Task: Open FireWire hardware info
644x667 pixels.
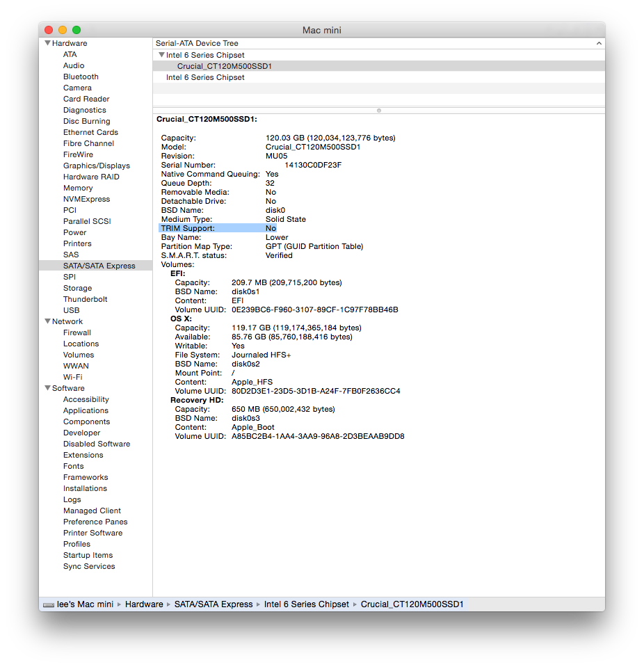Action: click(x=79, y=154)
